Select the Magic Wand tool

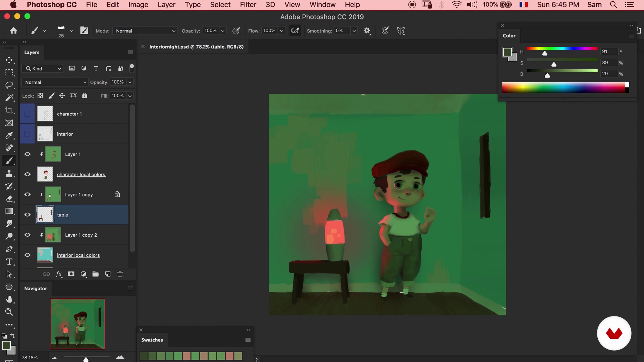tap(9, 98)
